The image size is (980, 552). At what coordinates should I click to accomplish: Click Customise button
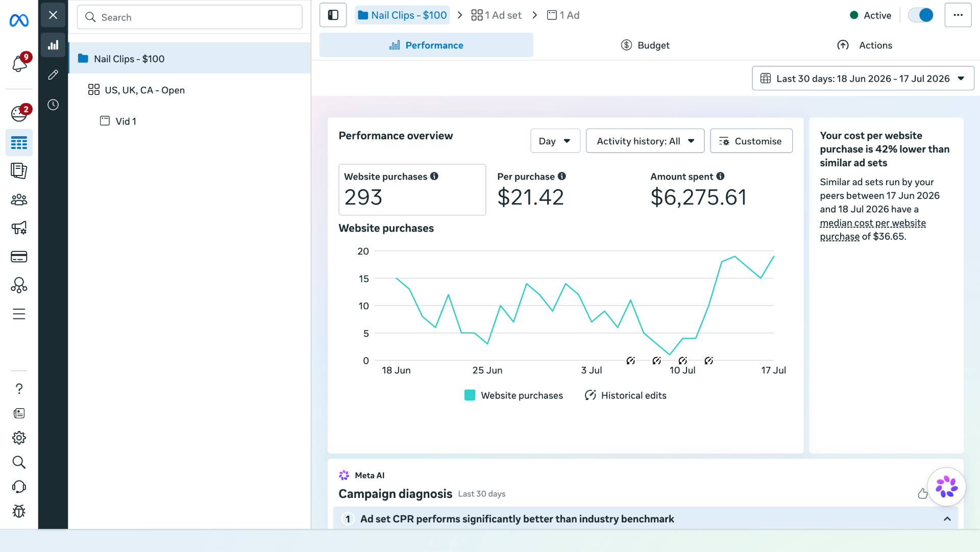pos(751,141)
